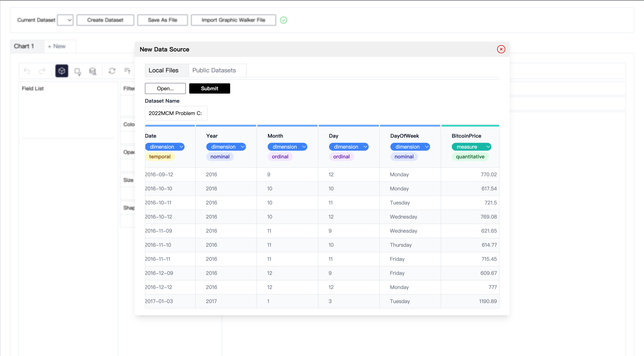Select the mark type icon
Image resolution: width=644 pixels, height=356 pixels.
click(78, 71)
